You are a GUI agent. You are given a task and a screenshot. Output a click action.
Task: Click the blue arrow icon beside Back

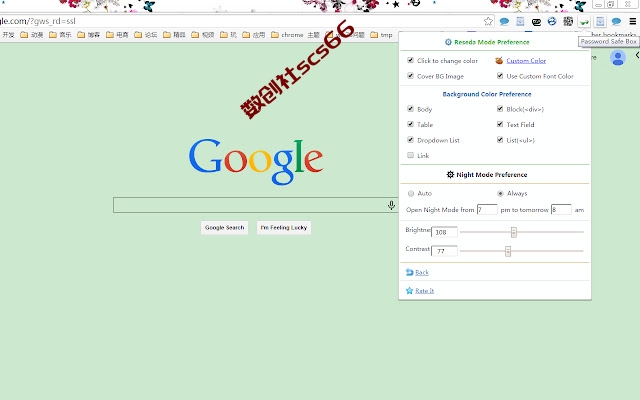click(409, 272)
